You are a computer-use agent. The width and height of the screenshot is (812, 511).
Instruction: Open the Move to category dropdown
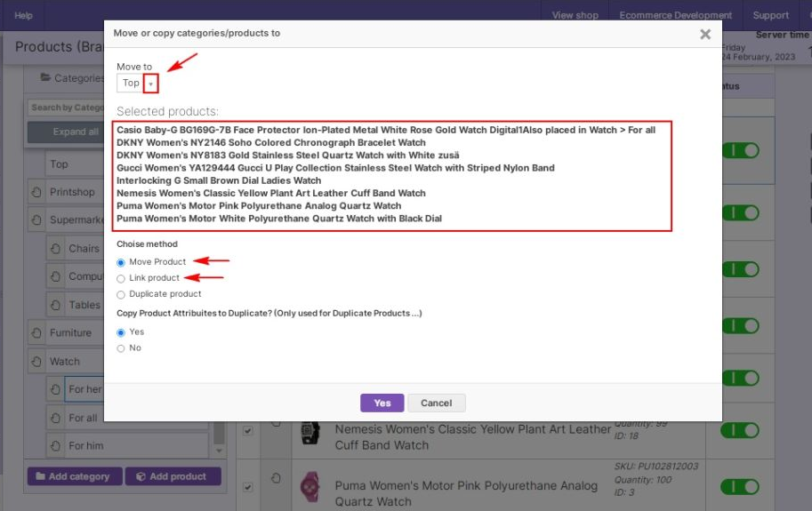pyautogui.click(x=150, y=84)
